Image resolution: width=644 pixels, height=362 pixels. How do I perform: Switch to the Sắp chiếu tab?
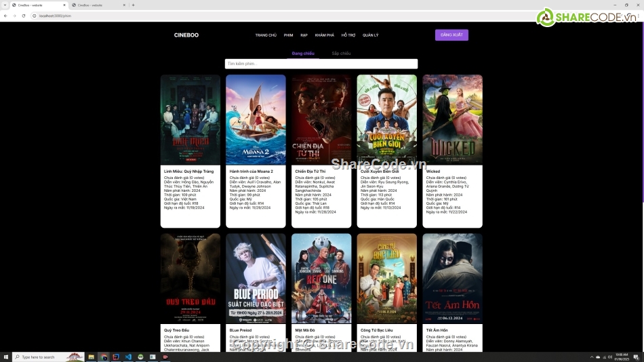(341, 54)
